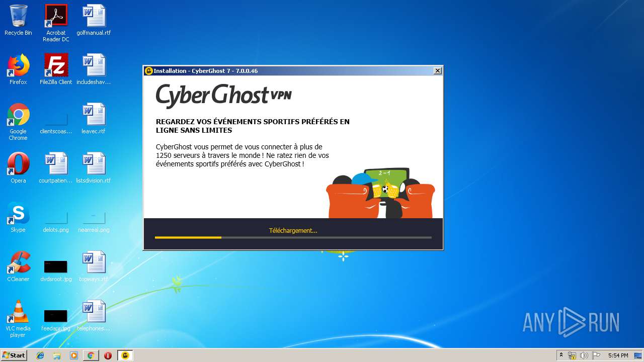The width and height of the screenshot is (644, 362).
Task: Select dvdsroot.jpg image file
Action: click(x=56, y=270)
